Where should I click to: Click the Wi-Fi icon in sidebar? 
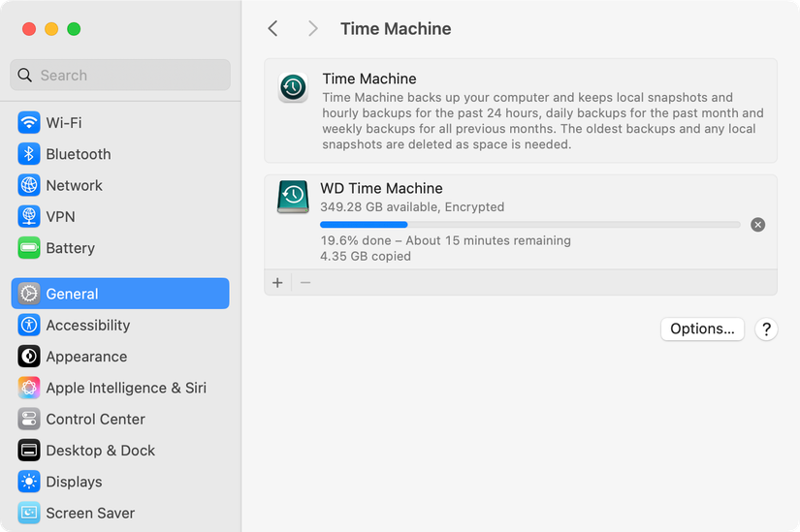click(29, 123)
